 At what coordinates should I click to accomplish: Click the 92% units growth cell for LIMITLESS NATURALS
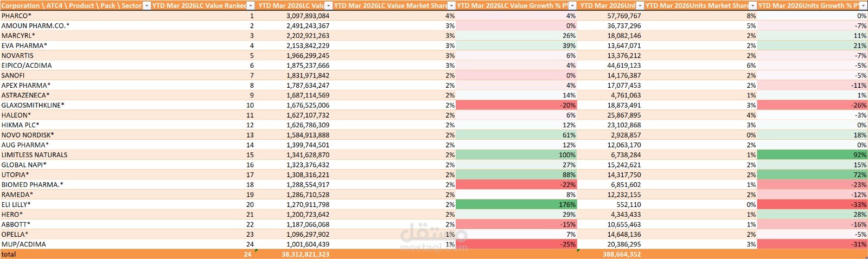tap(812, 154)
